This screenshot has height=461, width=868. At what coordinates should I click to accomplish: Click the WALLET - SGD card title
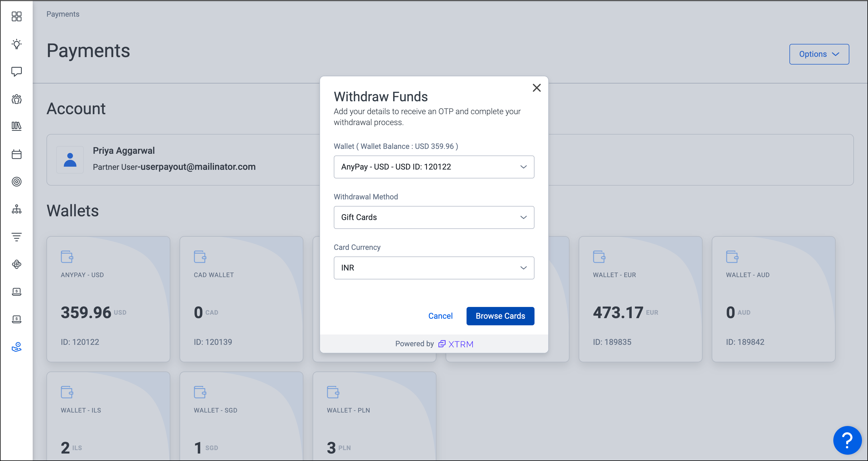[x=215, y=411]
